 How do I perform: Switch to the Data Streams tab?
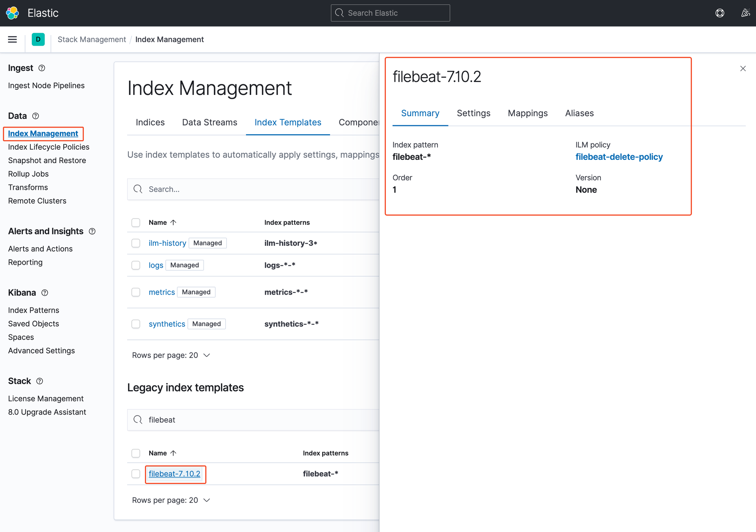pyautogui.click(x=209, y=122)
